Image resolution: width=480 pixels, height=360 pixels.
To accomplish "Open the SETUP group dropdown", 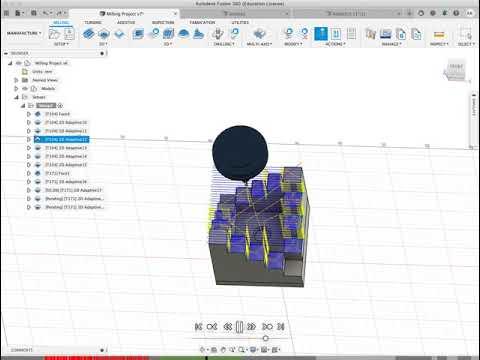I will click(x=61, y=44).
